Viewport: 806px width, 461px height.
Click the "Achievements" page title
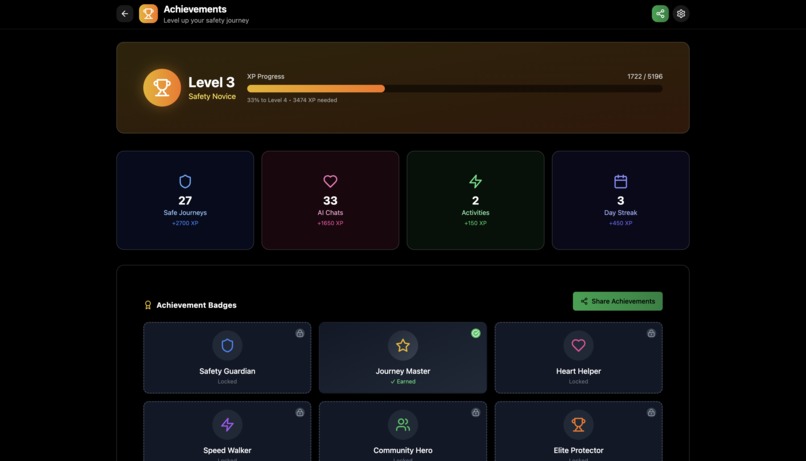coord(195,9)
